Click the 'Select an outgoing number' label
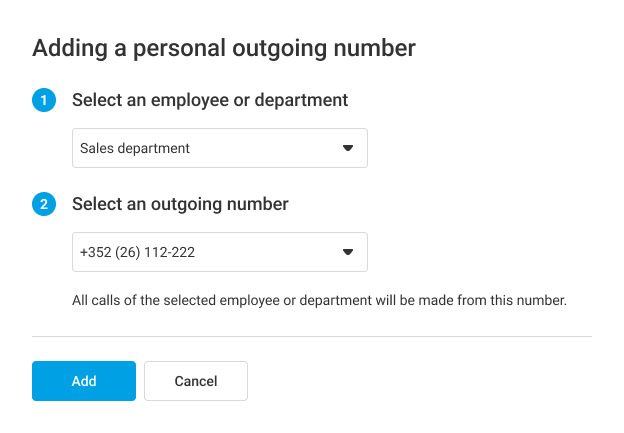This screenshot has height=433, width=624. click(x=180, y=204)
